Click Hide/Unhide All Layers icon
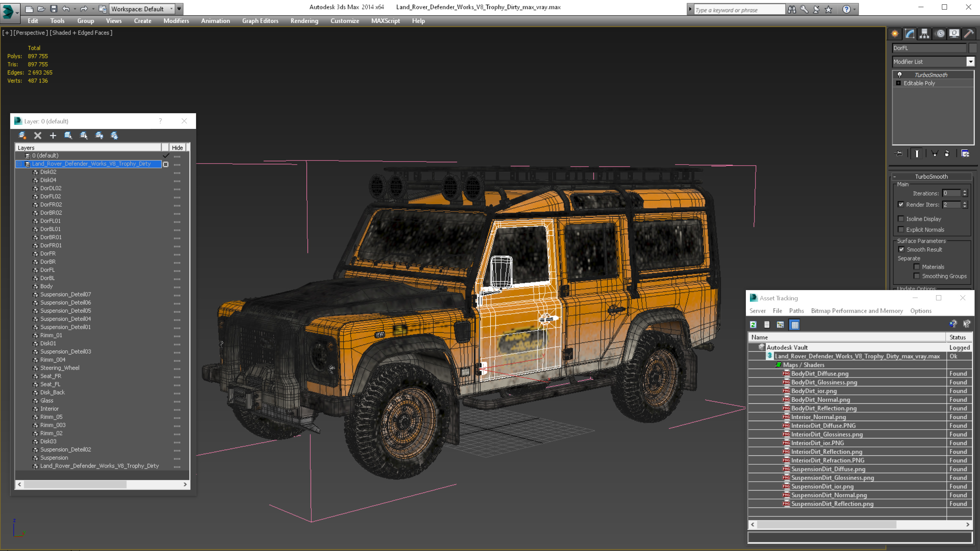Screen dimensions: 980x551 click(99, 135)
